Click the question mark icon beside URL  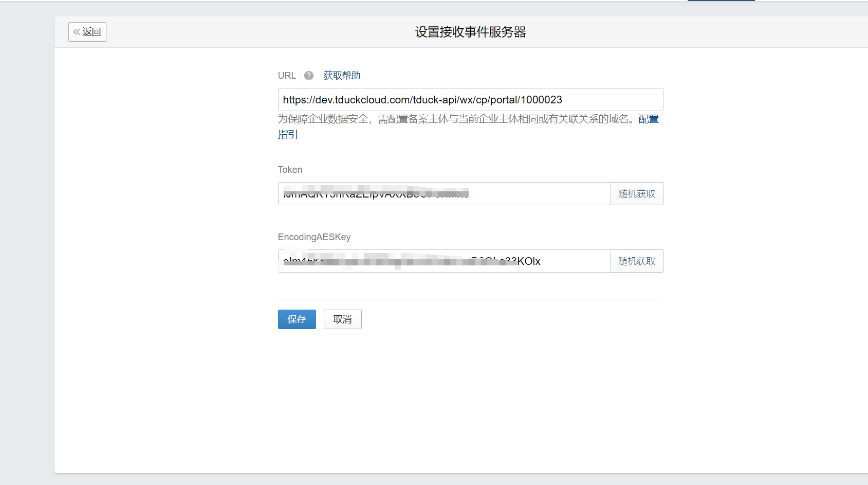[x=308, y=76]
